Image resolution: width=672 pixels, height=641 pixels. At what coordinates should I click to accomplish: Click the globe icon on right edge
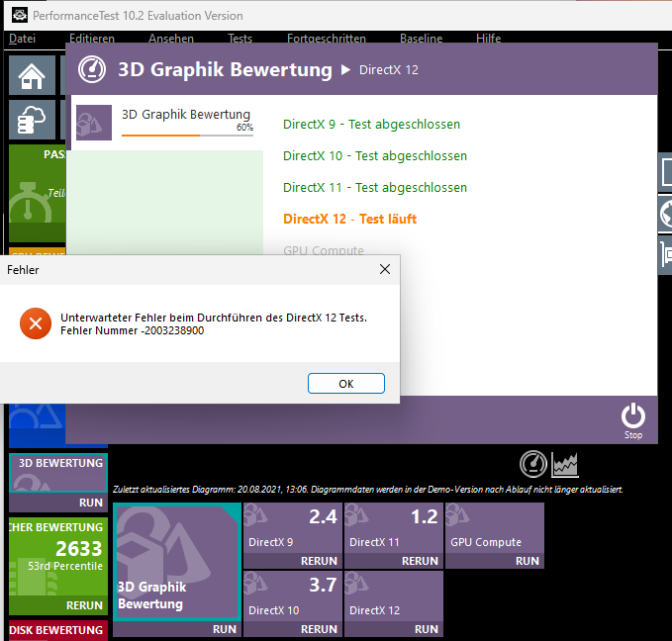pos(666,215)
